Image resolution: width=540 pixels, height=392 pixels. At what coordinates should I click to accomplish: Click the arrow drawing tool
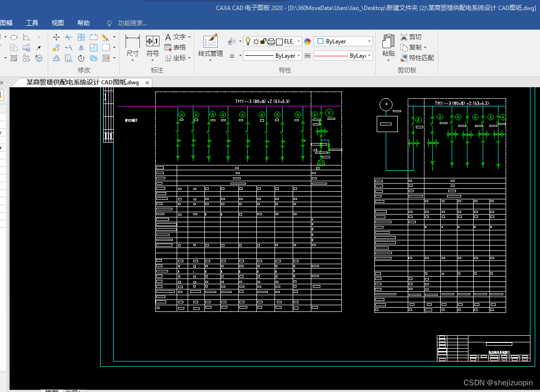point(39,48)
